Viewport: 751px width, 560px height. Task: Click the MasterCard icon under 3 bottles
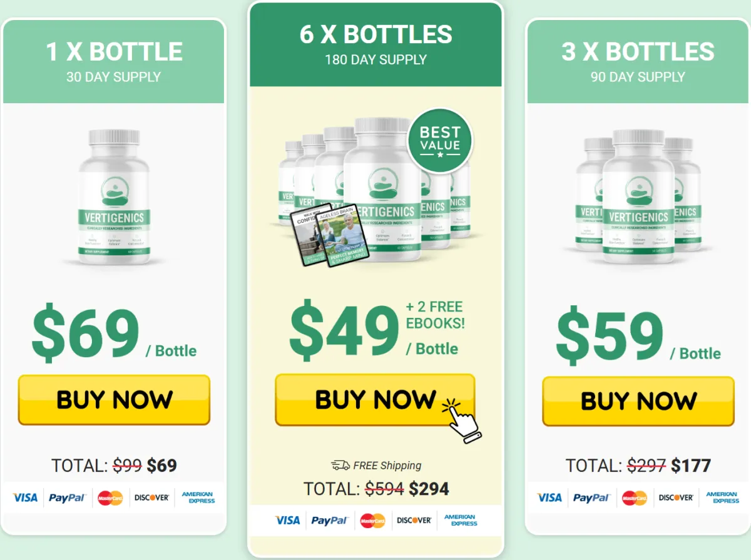pyautogui.click(x=635, y=497)
